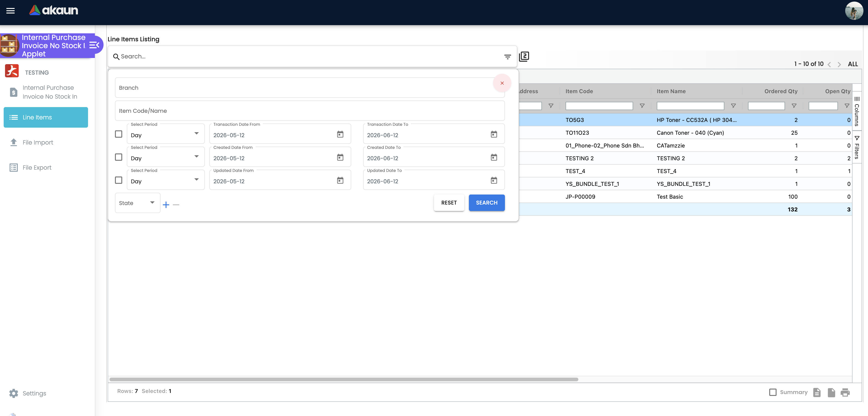Show ALL records in pagination
This screenshot has height=416, width=868.
click(853, 64)
